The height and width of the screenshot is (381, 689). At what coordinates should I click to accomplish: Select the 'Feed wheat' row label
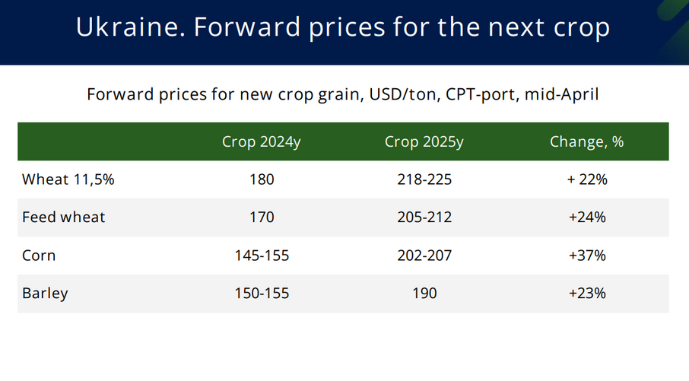[63, 217]
